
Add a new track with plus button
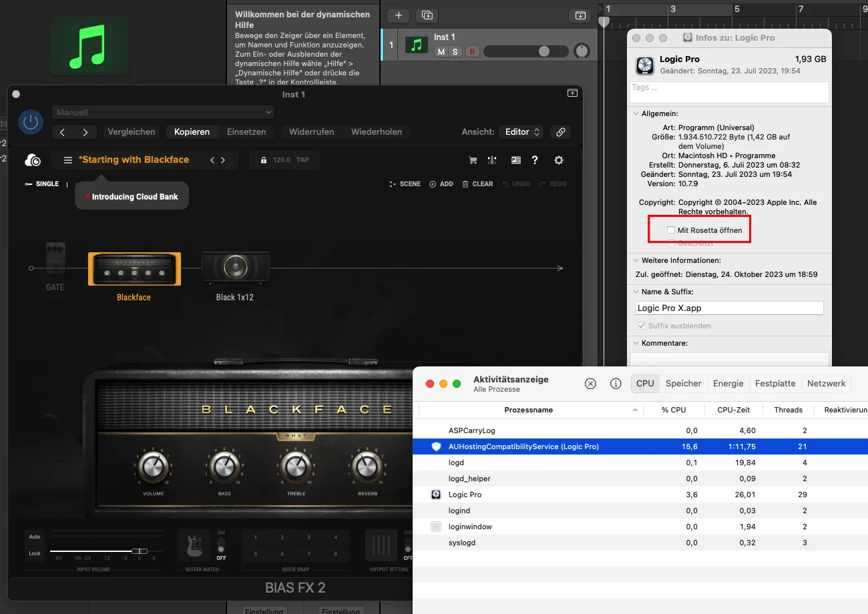click(x=399, y=15)
